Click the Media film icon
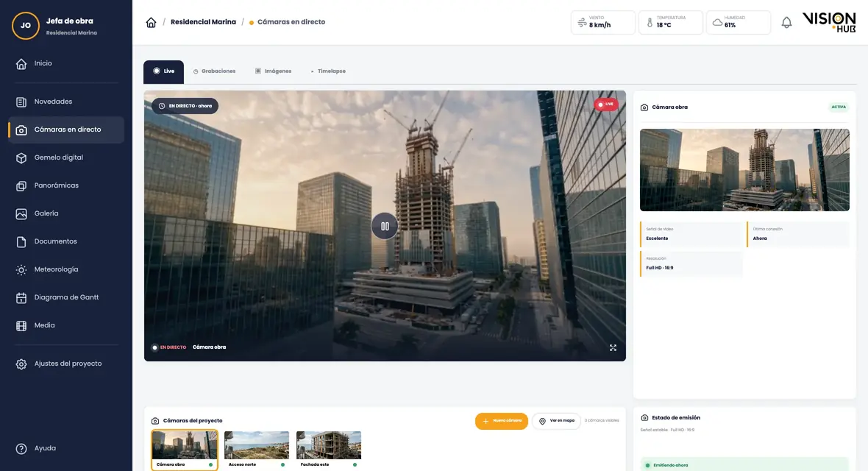868x471 pixels. coord(21,326)
